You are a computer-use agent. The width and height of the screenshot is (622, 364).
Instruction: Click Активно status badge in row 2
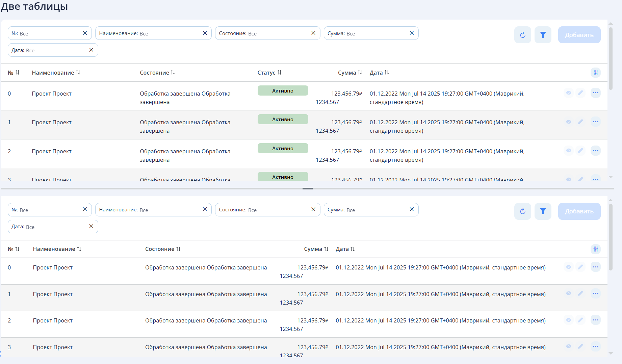tap(283, 148)
